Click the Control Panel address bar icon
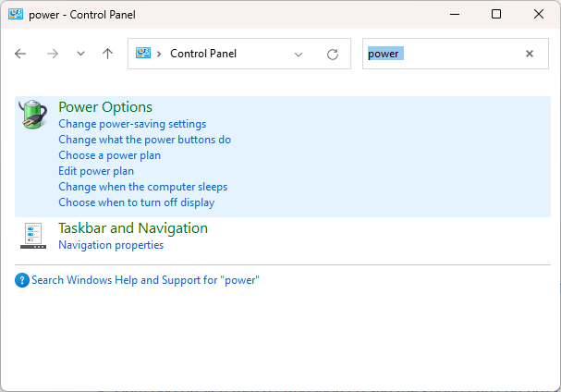Image resolution: width=561 pixels, height=392 pixels. (144, 54)
